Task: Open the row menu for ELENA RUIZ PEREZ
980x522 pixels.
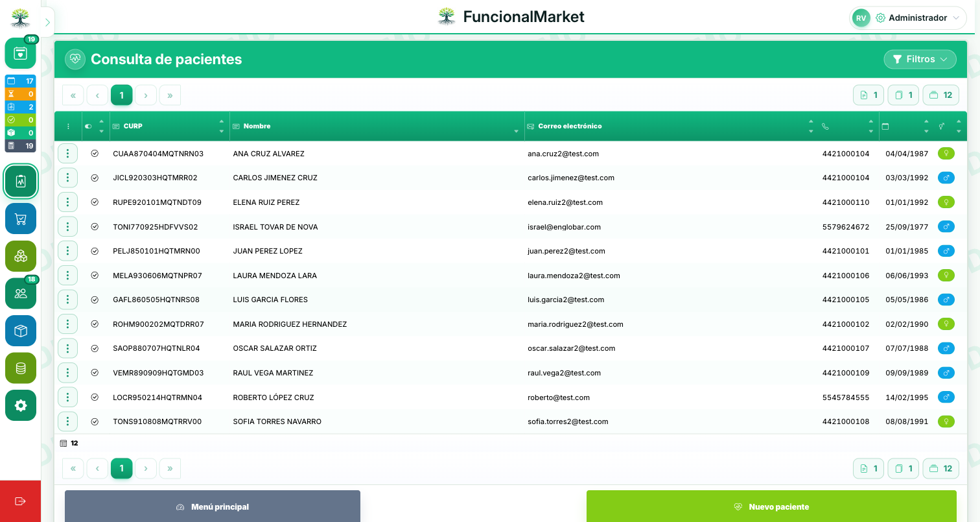Action: pos(67,202)
